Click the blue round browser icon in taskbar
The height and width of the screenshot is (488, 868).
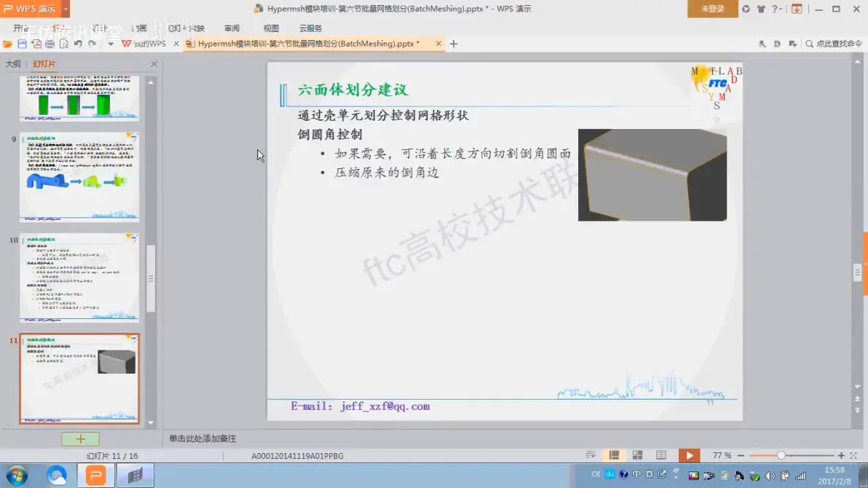57,476
